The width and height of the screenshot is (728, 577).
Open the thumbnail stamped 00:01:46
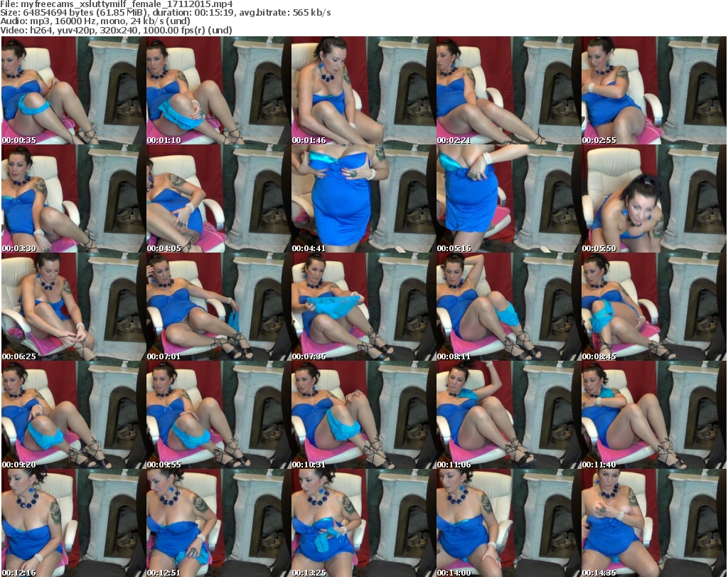363,90
